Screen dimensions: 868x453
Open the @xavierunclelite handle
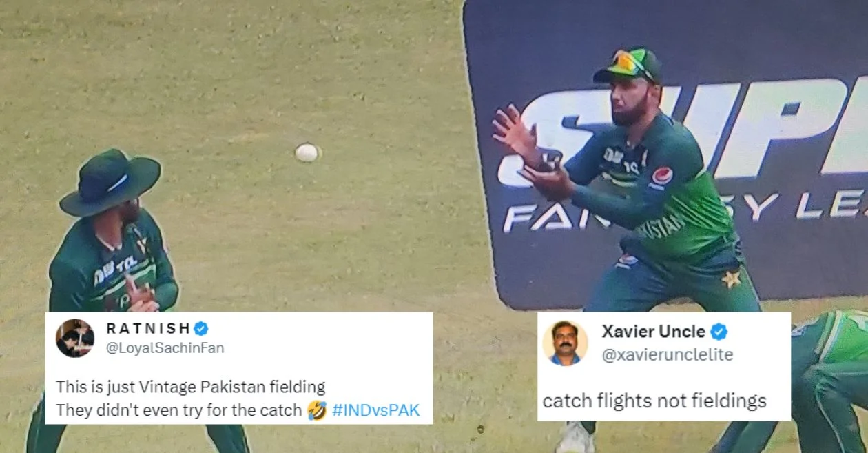click(668, 354)
